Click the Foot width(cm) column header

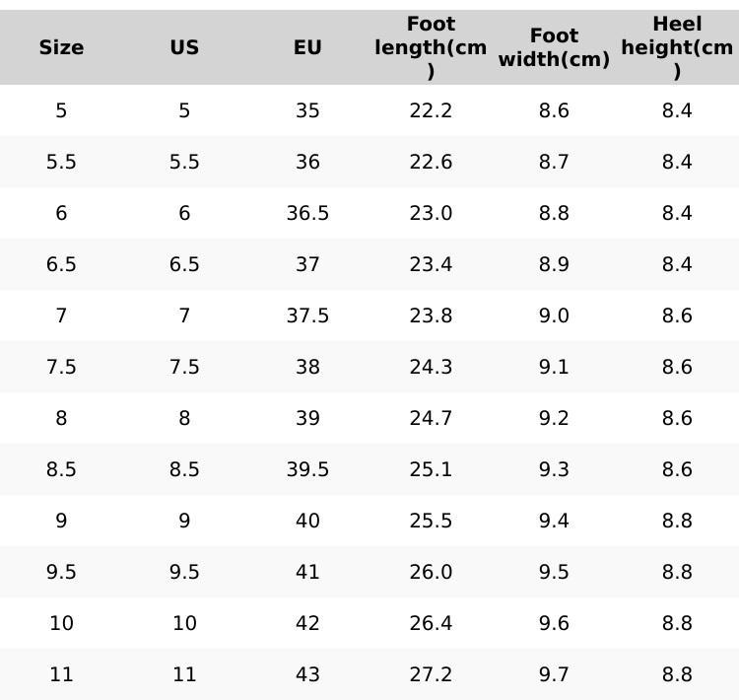pyautogui.click(x=554, y=47)
